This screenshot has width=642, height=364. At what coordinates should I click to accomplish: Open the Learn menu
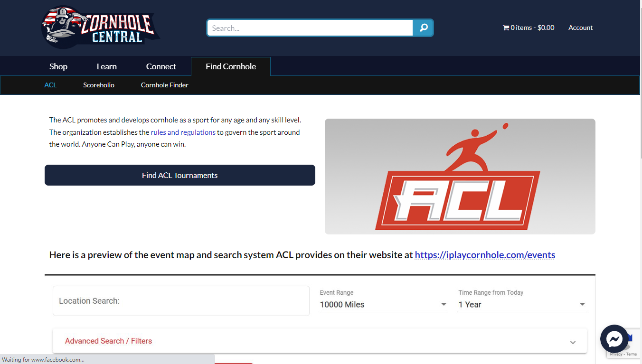[x=106, y=66]
